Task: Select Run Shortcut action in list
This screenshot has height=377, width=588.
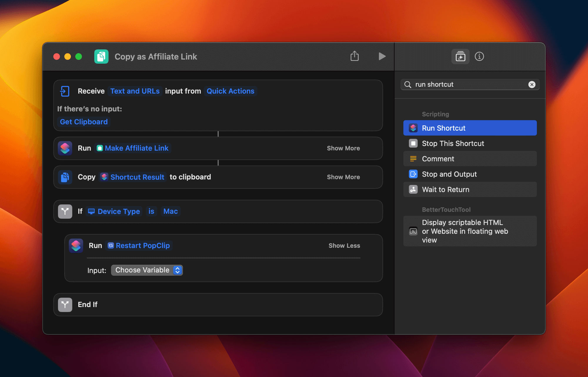Action: coord(470,128)
